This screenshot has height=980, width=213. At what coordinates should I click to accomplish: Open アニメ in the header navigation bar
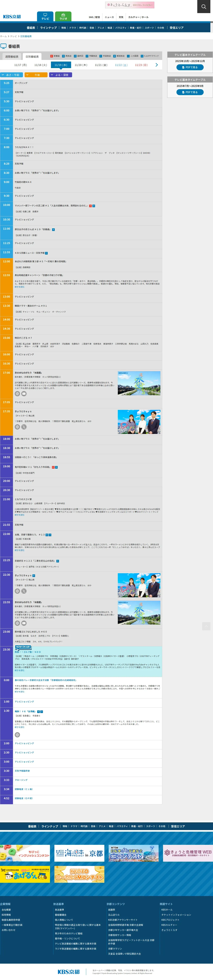pyautogui.click(x=101, y=28)
